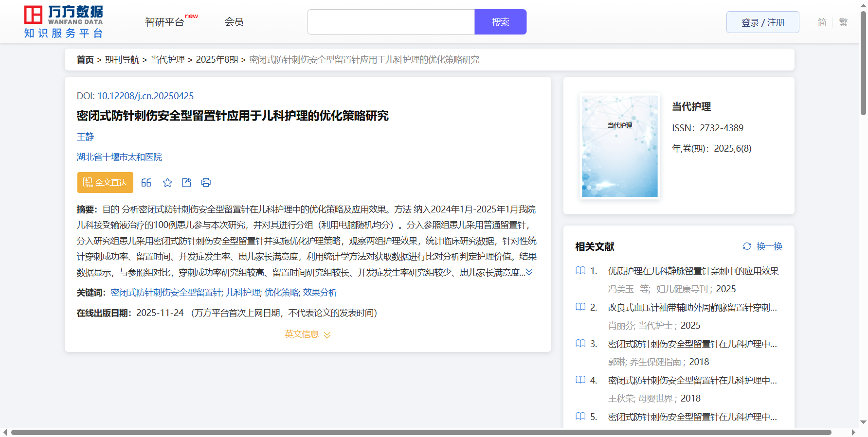Click the refresh icon beside 换一换
Viewport: 868px width, 437px height.
click(747, 246)
